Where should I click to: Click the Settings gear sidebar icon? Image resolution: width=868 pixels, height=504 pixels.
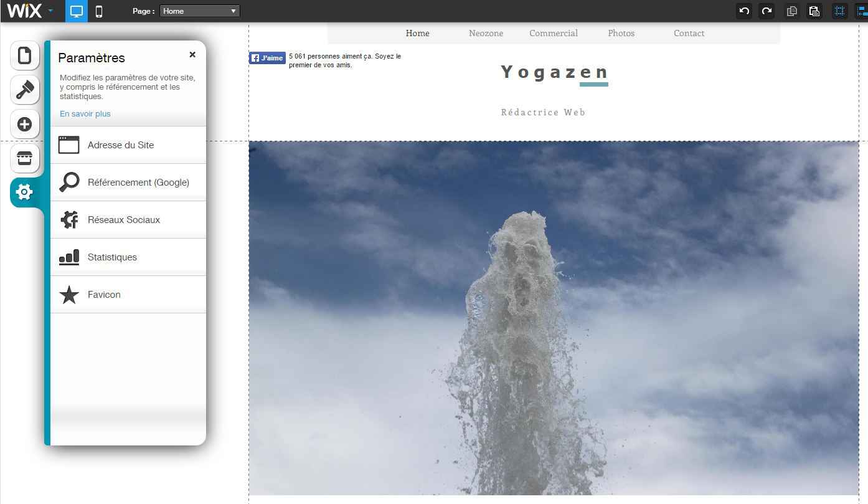[24, 193]
